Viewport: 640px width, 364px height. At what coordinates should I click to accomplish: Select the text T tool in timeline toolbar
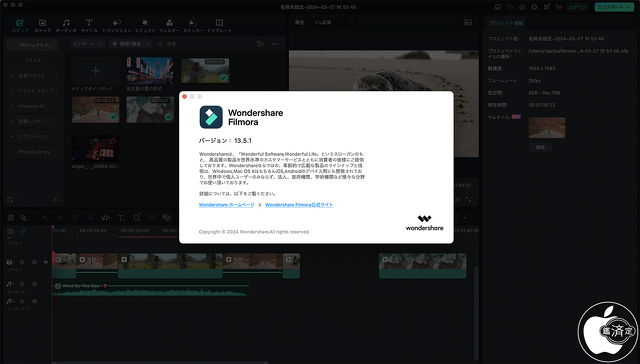click(121, 218)
